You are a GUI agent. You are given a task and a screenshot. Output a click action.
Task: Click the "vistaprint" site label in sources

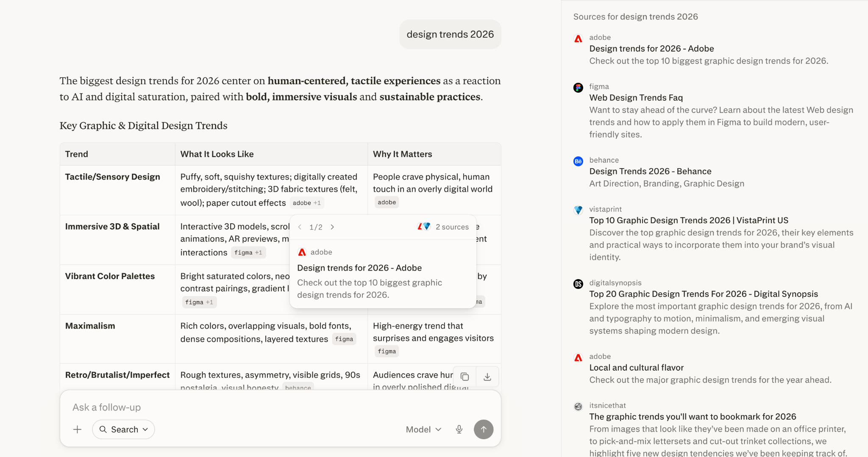[x=606, y=209]
